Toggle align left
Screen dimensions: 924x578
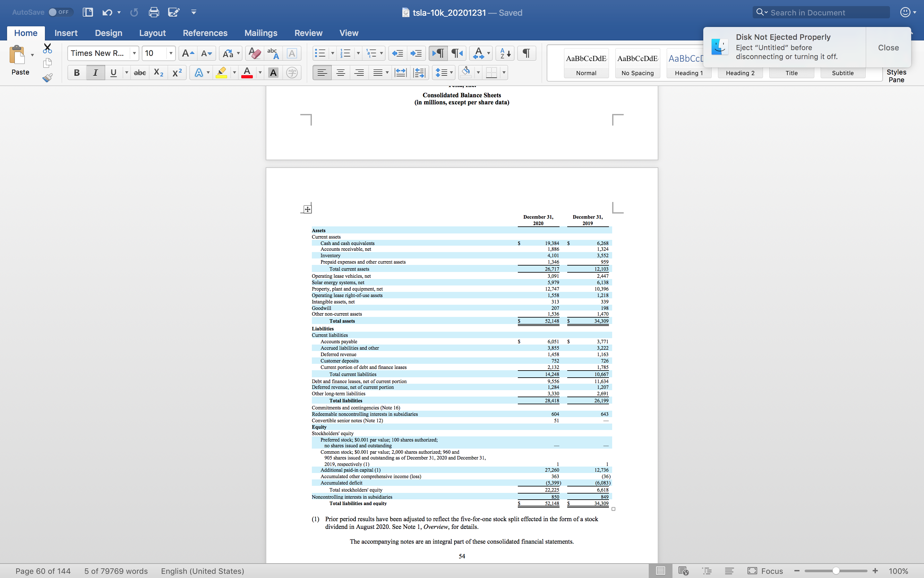(322, 73)
